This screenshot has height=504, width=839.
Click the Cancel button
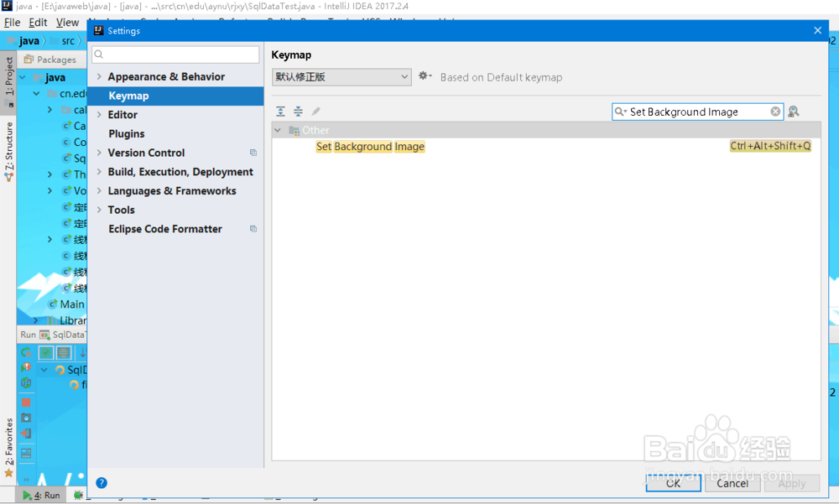tap(732, 483)
